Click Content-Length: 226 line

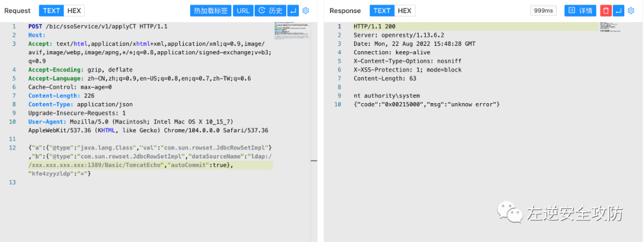click(61, 96)
